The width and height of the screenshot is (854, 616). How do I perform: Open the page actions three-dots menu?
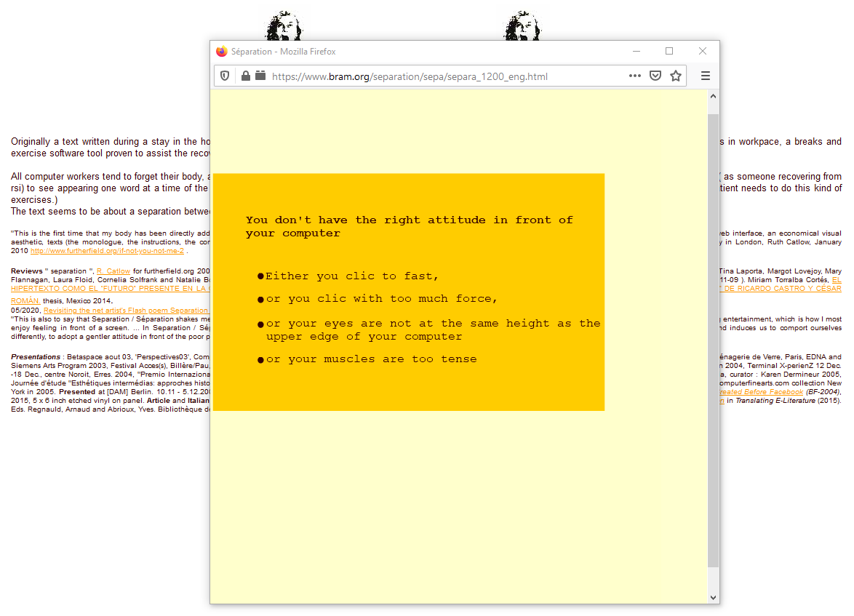(x=634, y=76)
